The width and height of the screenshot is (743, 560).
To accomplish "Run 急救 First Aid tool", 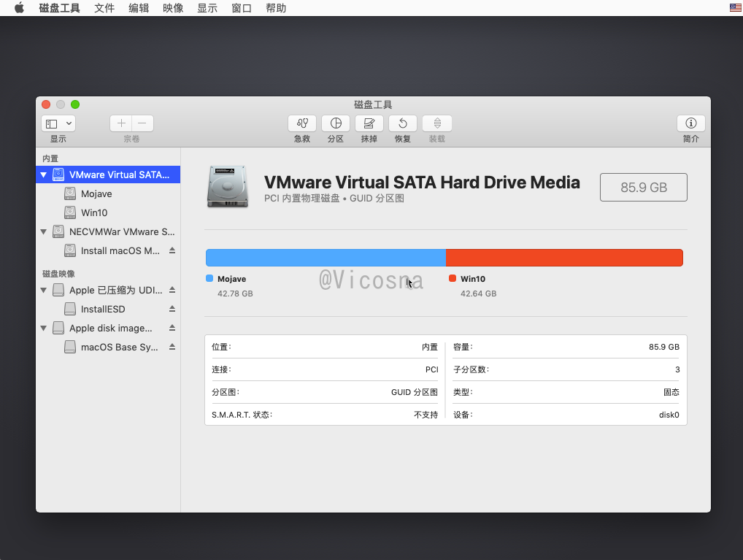I will 302,123.
